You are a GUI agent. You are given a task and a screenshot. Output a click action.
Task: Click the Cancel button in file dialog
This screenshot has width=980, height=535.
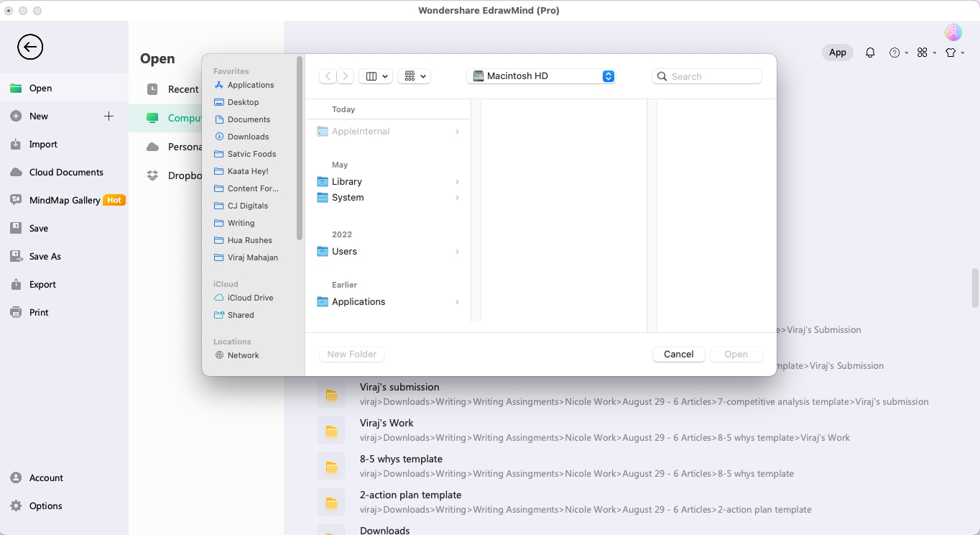(679, 355)
